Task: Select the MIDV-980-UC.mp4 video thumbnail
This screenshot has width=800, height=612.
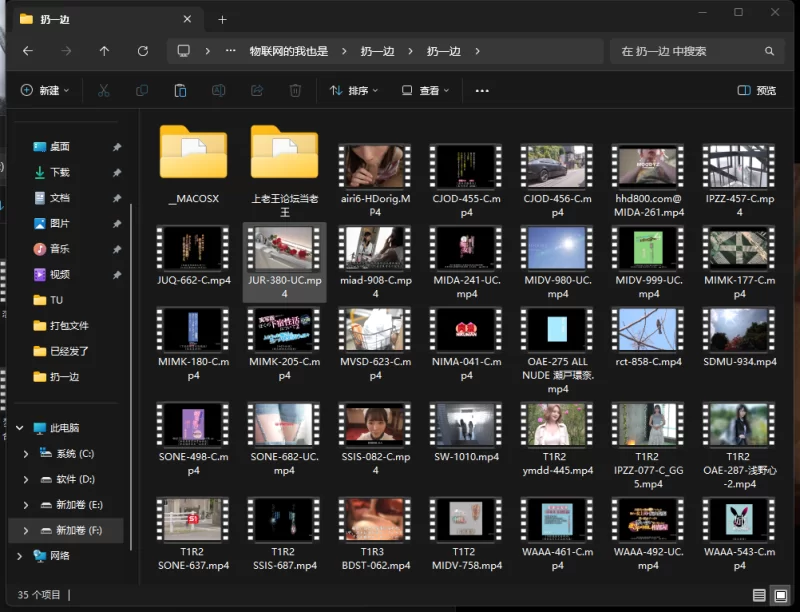Action: click(x=557, y=247)
